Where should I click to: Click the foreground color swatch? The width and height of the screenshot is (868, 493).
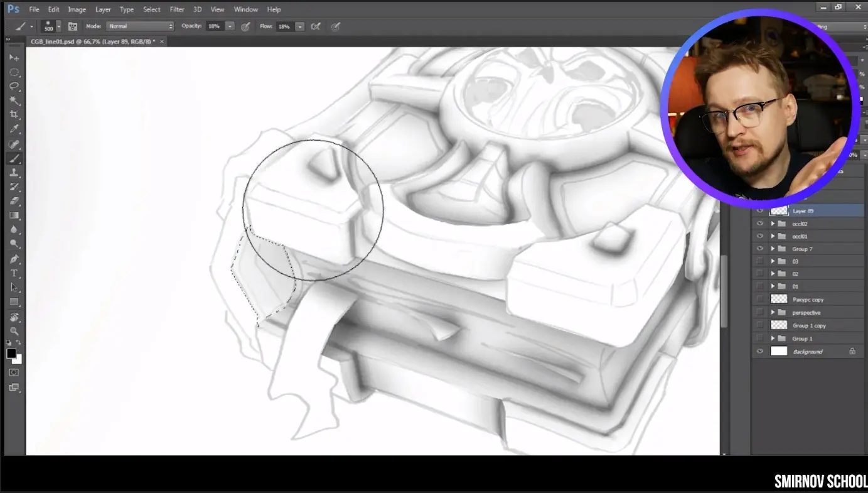click(x=11, y=354)
